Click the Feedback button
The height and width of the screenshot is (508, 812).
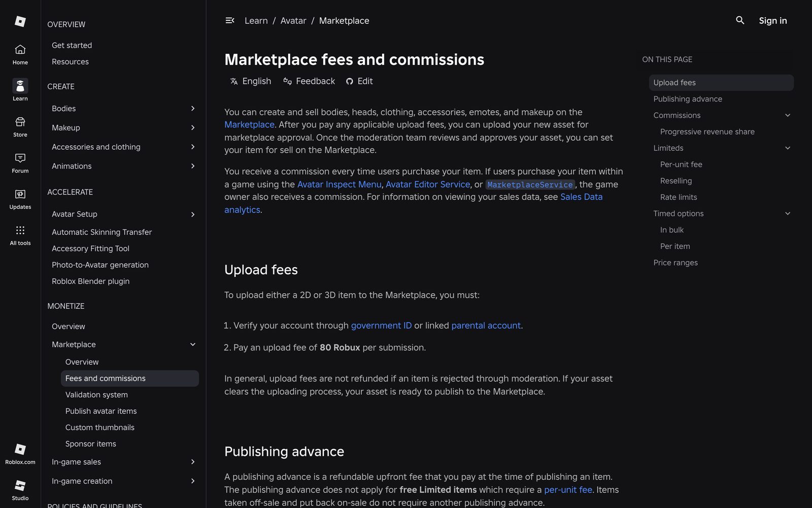pos(309,81)
